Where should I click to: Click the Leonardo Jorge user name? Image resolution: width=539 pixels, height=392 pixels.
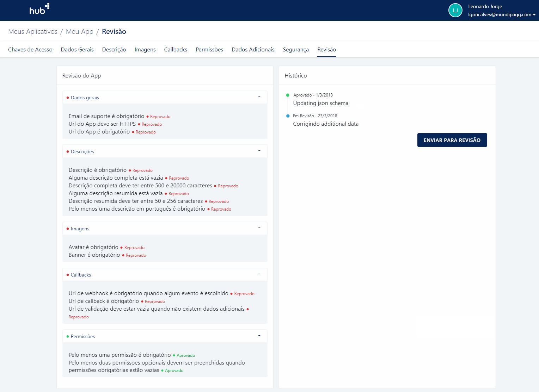(485, 6)
